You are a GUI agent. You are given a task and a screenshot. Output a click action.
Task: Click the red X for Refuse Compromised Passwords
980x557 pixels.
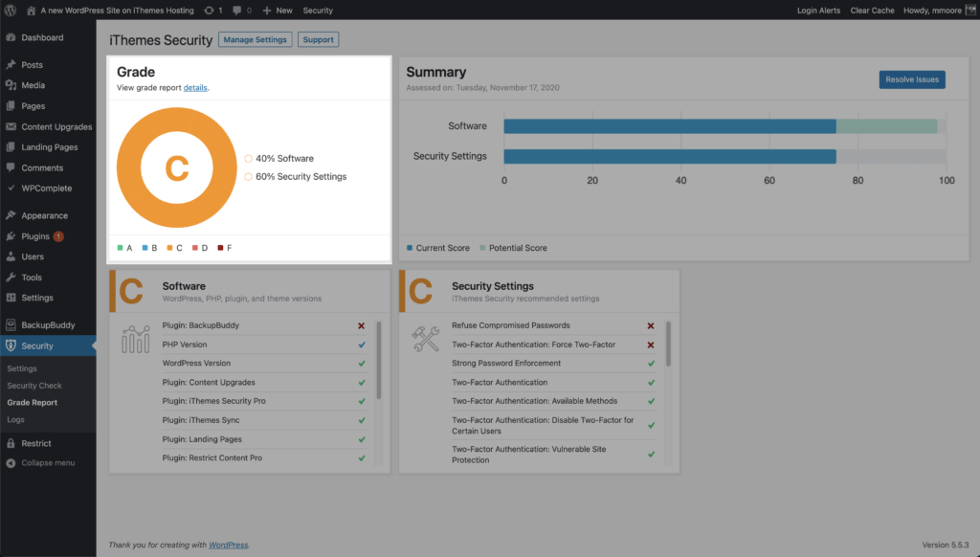[651, 325]
